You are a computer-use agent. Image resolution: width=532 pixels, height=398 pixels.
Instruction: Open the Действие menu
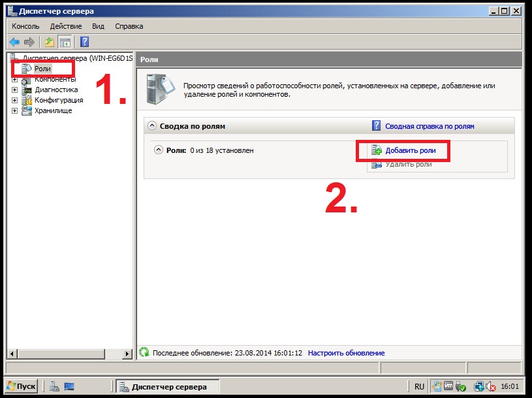(x=66, y=26)
